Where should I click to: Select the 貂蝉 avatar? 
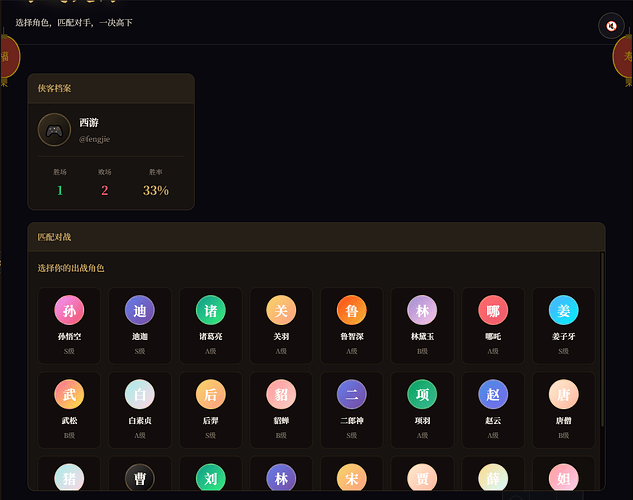point(281,394)
